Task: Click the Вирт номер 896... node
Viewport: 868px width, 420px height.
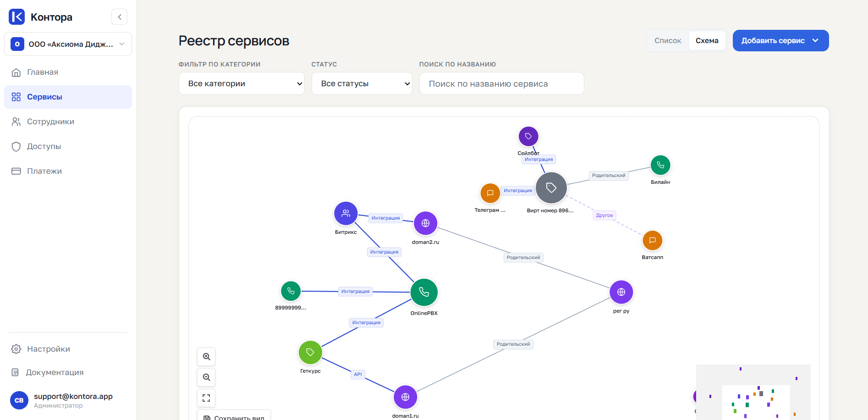Action: [551, 188]
